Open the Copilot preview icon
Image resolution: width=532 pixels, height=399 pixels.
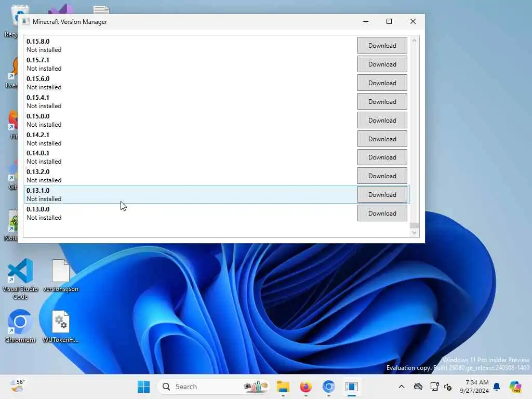coord(515,387)
